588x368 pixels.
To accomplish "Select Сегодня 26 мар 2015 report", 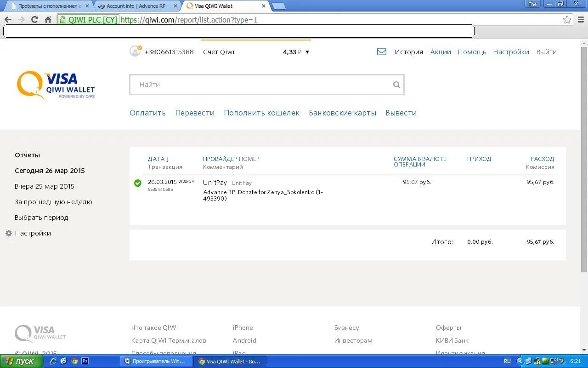I will pos(50,171).
